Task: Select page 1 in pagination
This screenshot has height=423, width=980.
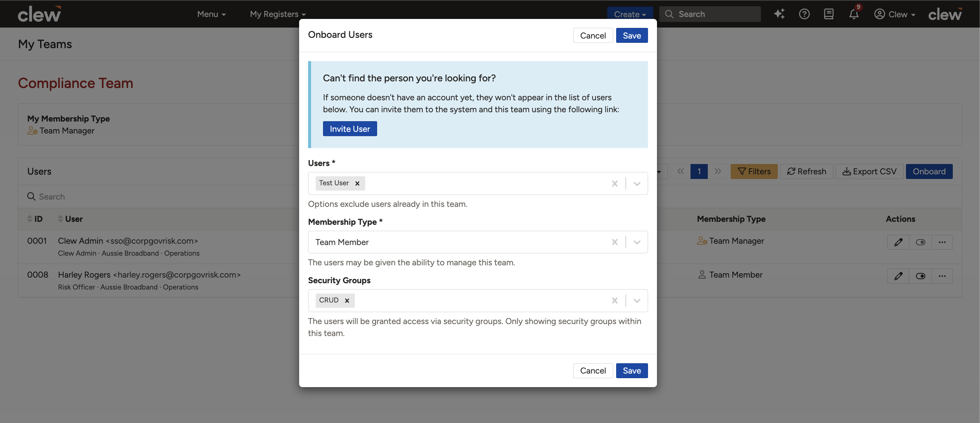Action: tap(699, 172)
